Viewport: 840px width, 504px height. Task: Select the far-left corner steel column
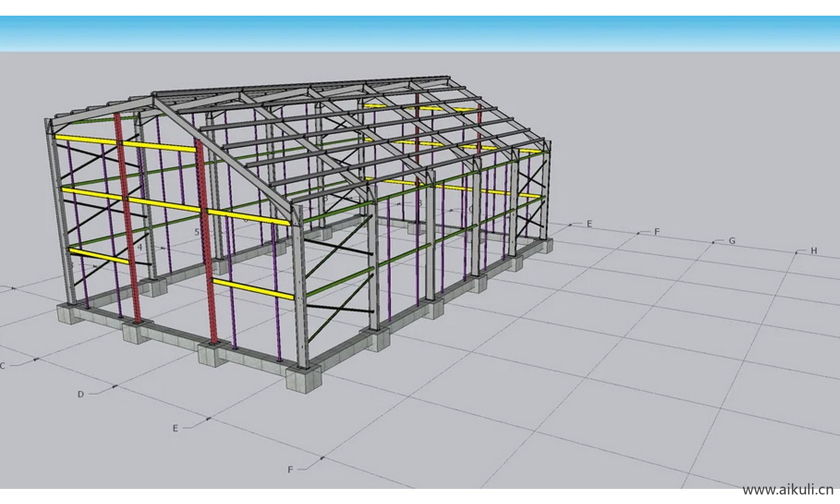pyautogui.click(x=57, y=213)
